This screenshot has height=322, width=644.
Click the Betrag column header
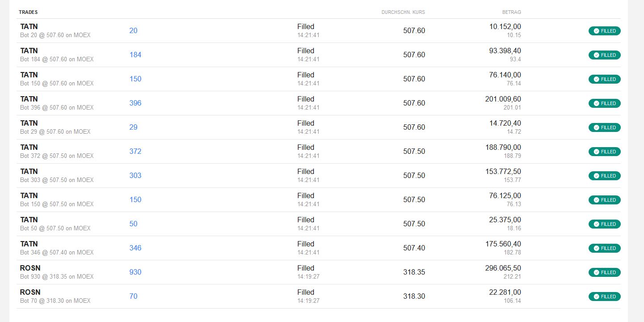pyautogui.click(x=511, y=12)
